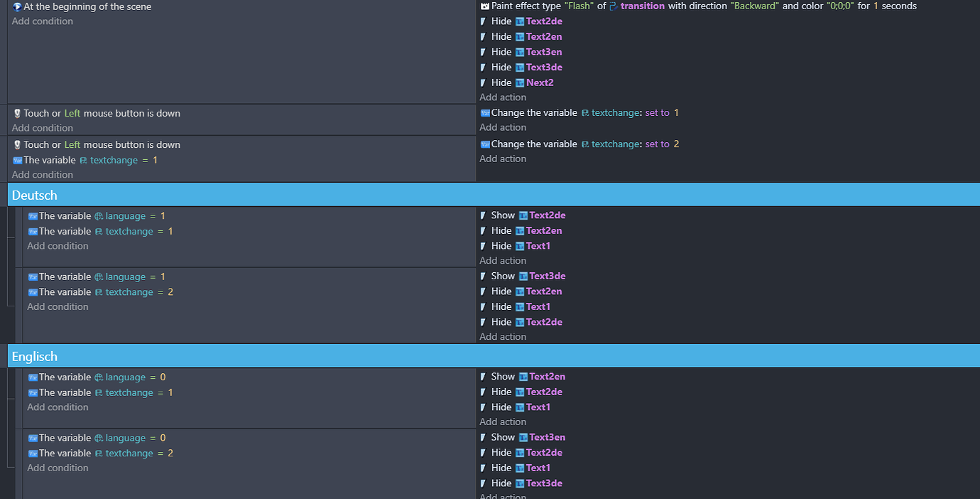Select "Hide Text2de" in the Deutsch "textchange = 2" event
This screenshot has width=980, height=499.
521,322
